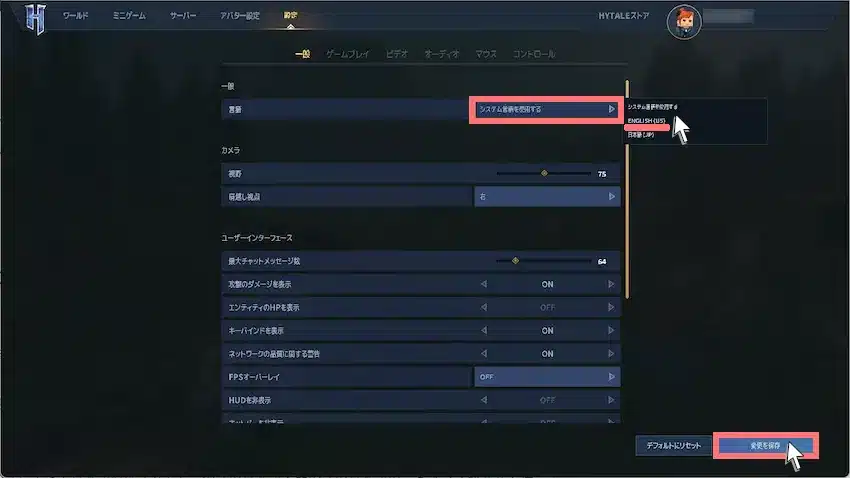Click right arrow on HUDを非表示 row
Screen dimensions: 850x478
point(611,400)
